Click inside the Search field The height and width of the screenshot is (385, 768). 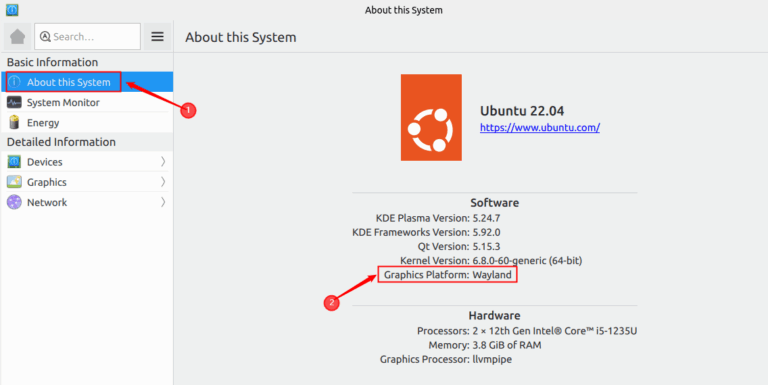87,36
